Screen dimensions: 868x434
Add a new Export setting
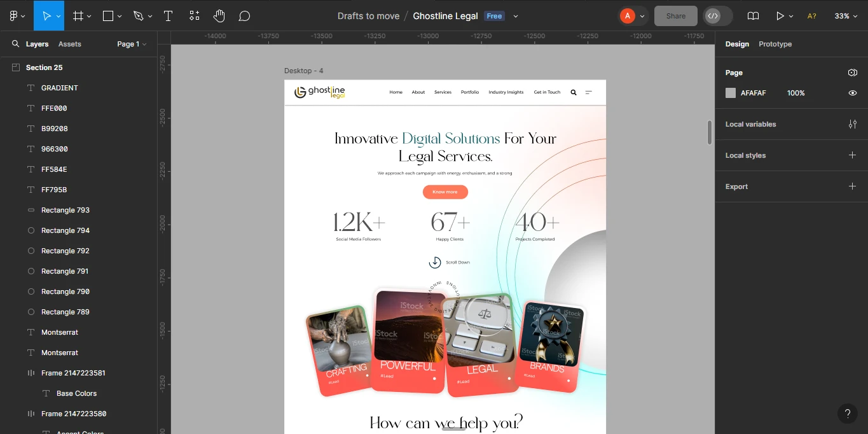(852, 186)
